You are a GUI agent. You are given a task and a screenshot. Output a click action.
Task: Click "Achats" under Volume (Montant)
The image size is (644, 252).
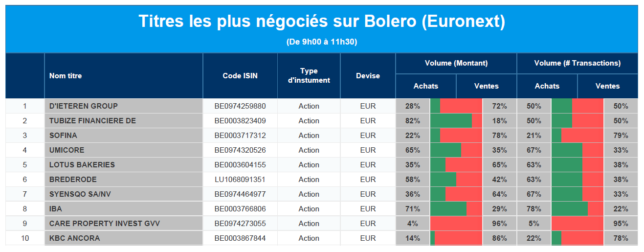pos(426,86)
